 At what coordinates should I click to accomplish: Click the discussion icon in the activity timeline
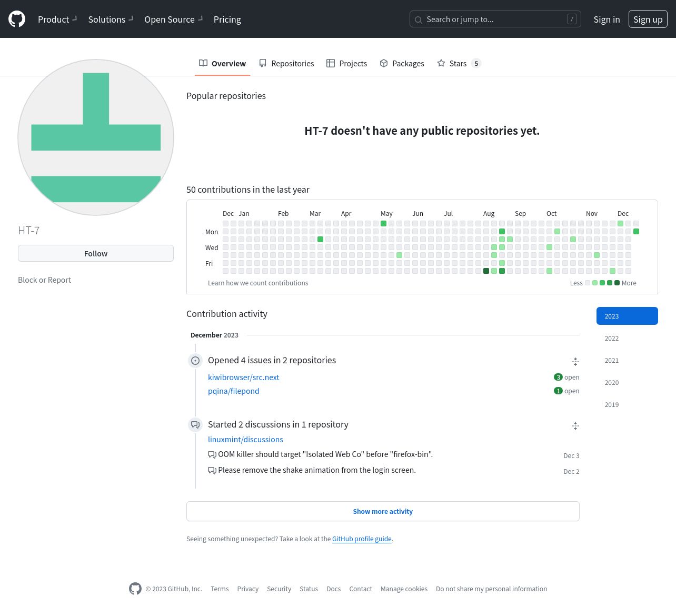tap(195, 424)
